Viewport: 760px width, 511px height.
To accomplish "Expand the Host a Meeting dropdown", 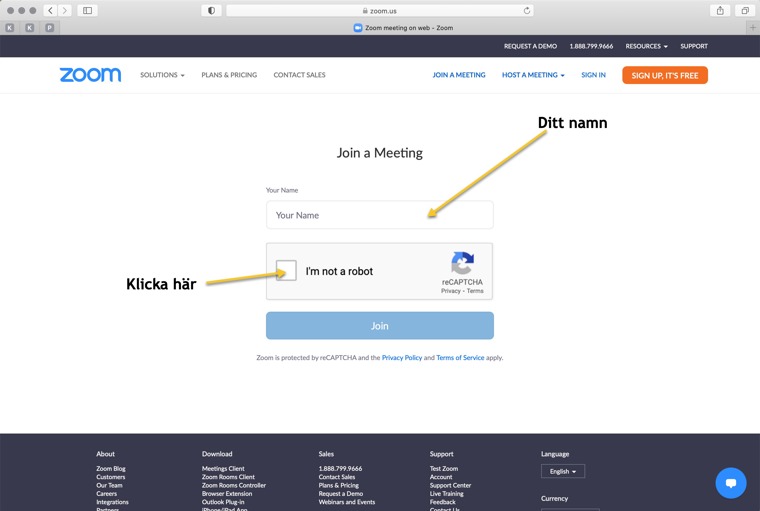I will click(533, 75).
